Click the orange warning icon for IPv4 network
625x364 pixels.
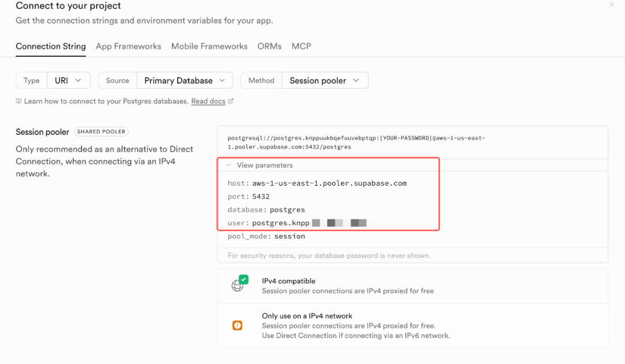[237, 325]
